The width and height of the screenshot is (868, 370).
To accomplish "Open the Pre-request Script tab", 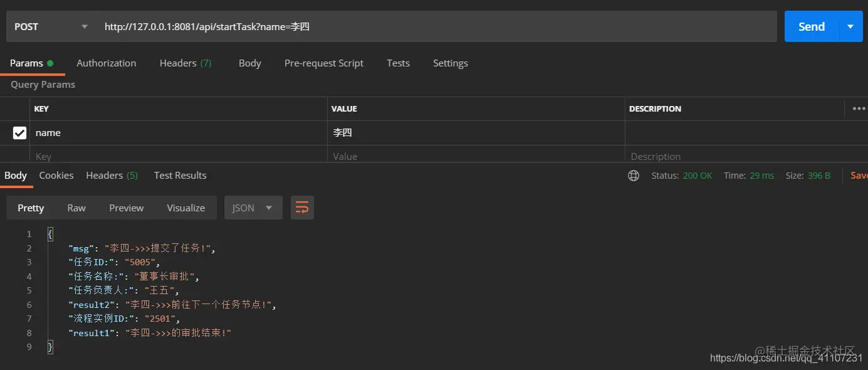I will [323, 63].
